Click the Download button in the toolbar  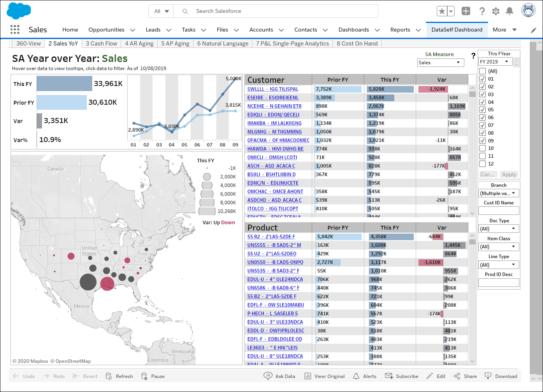point(501,376)
